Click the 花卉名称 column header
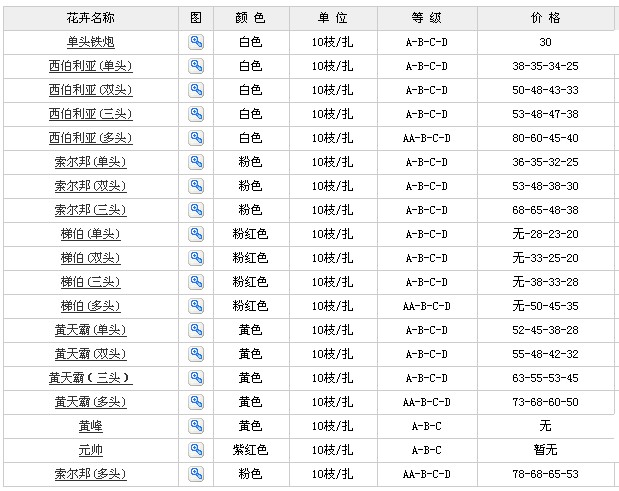 point(91,18)
